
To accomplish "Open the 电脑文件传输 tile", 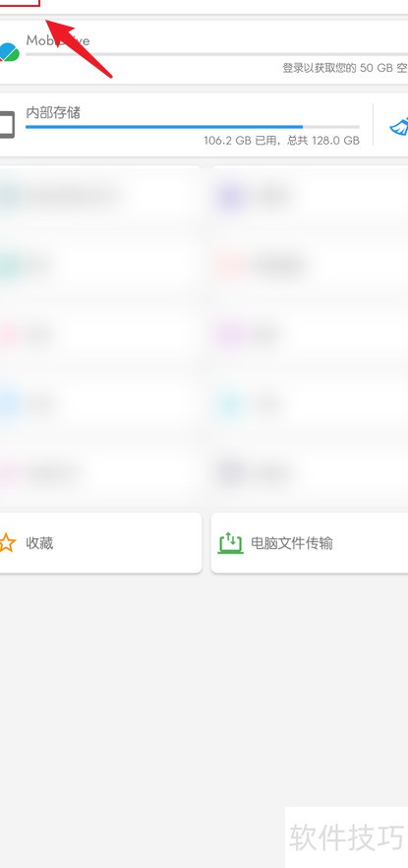I will tap(310, 543).
